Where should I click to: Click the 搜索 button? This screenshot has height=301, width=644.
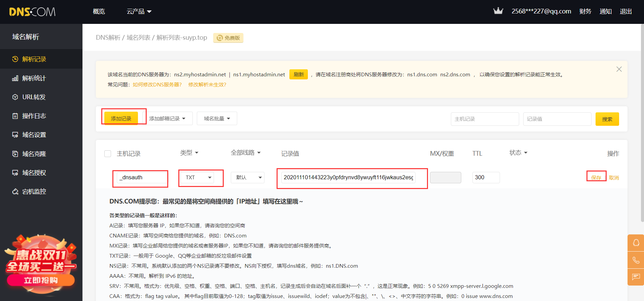click(607, 119)
